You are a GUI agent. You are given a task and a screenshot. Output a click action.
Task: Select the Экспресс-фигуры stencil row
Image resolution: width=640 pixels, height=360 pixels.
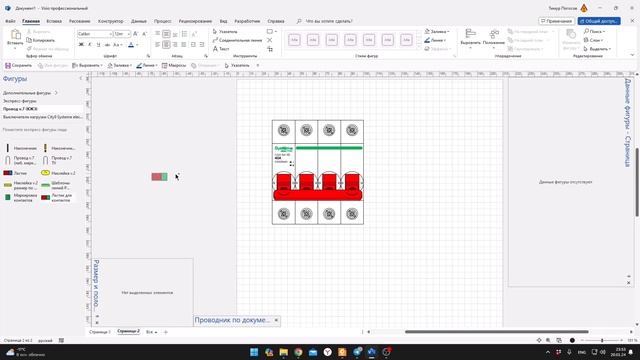pyautogui.click(x=42, y=101)
